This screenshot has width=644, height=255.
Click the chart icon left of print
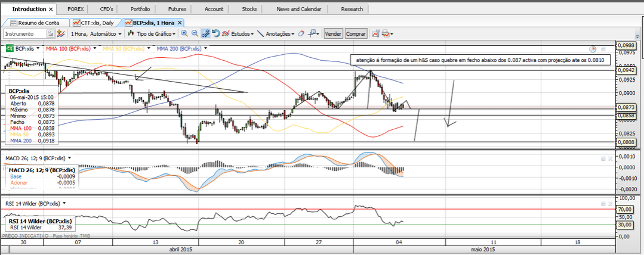(x=375, y=34)
